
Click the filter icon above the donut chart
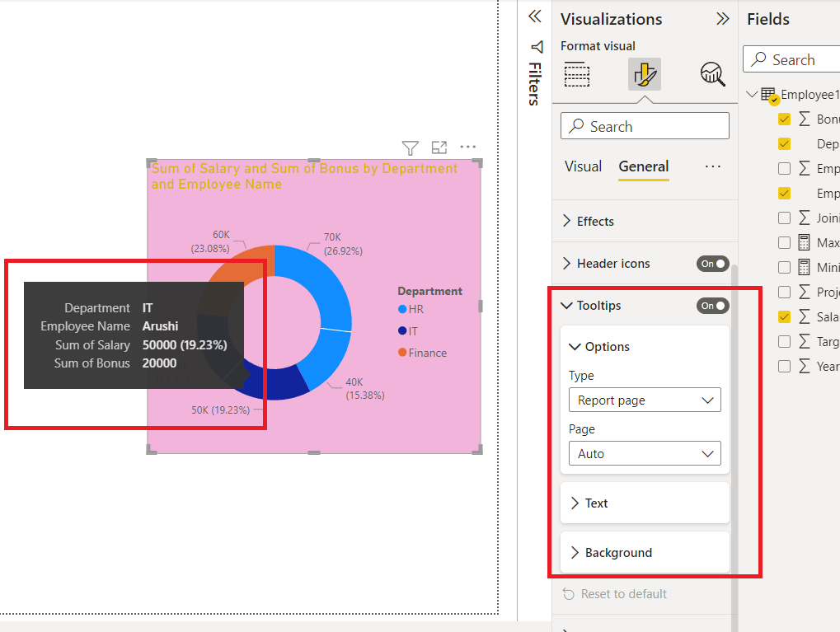pos(411,147)
